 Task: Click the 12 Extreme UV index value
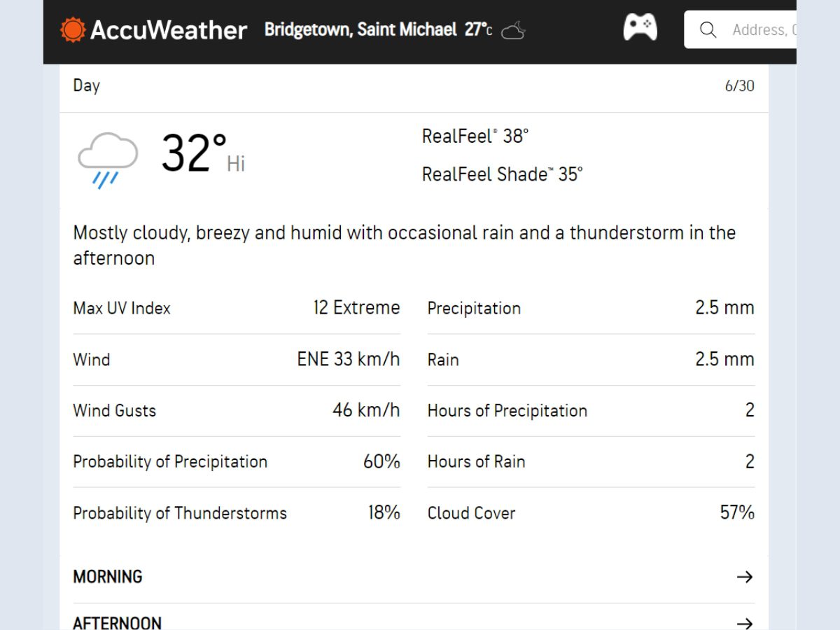pyautogui.click(x=356, y=308)
